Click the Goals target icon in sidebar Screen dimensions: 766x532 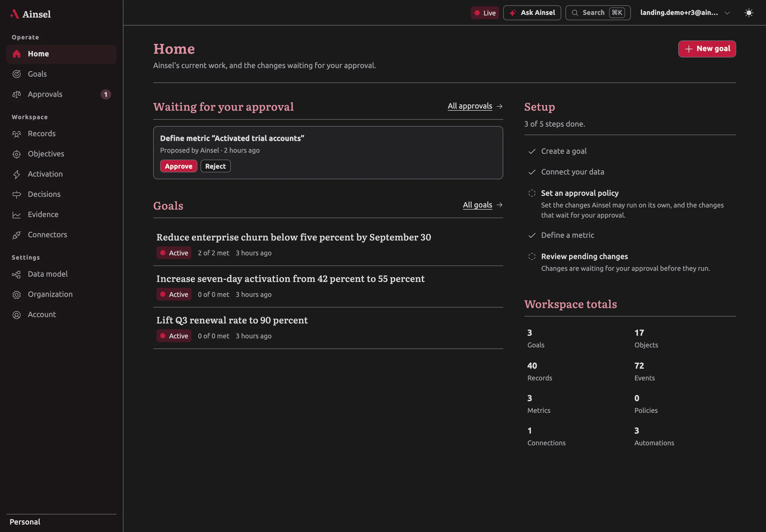click(17, 74)
